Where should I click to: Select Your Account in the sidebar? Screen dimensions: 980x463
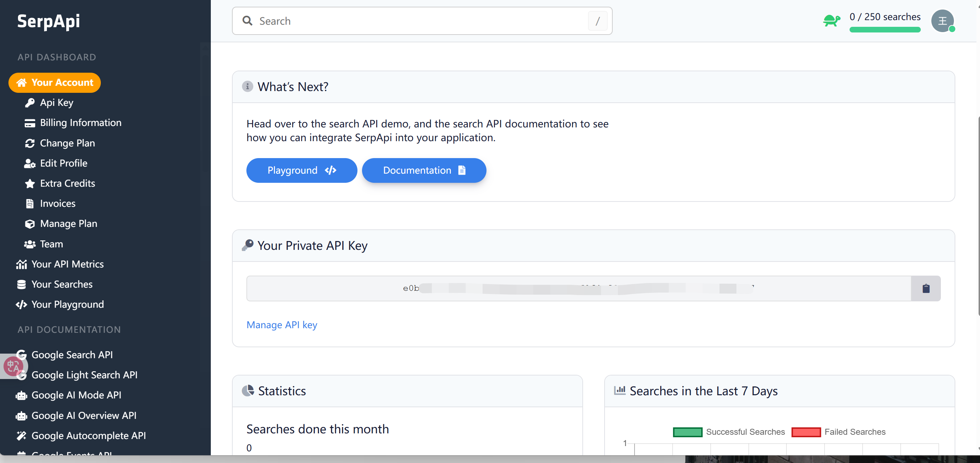(54, 82)
